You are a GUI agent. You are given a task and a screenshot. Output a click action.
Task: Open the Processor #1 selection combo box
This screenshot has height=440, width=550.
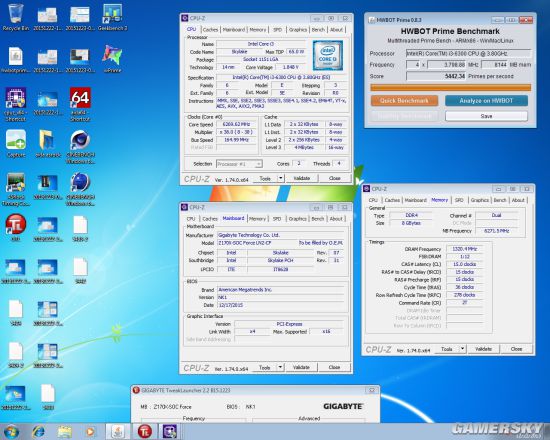[239, 164]
